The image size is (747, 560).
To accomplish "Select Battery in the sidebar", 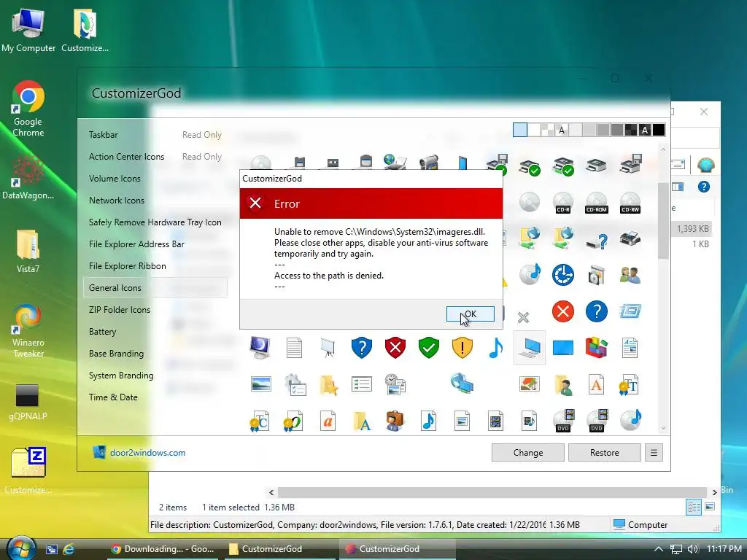I will point(102,332).
